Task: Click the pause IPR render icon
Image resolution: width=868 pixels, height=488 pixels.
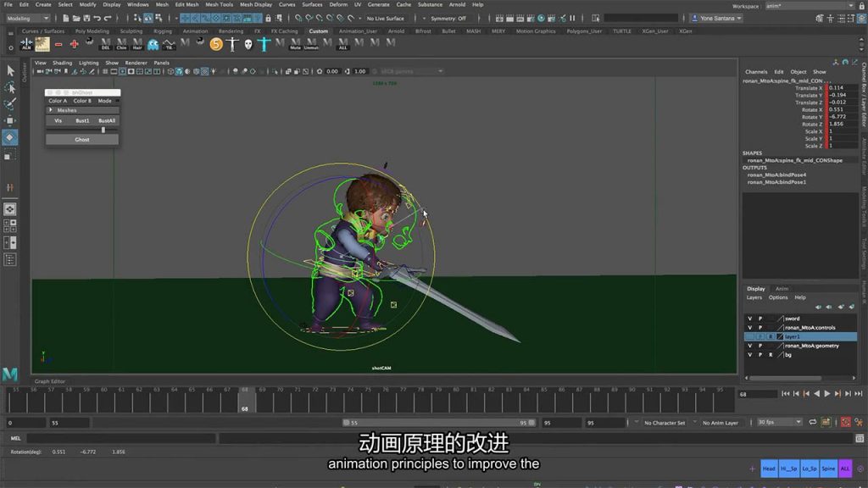Action: (x=572, y=19)
